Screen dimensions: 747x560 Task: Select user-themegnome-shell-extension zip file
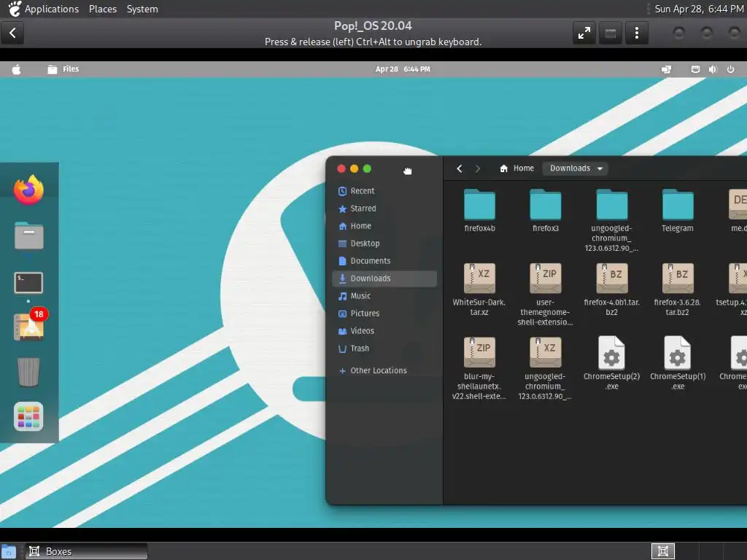[546, 295]
